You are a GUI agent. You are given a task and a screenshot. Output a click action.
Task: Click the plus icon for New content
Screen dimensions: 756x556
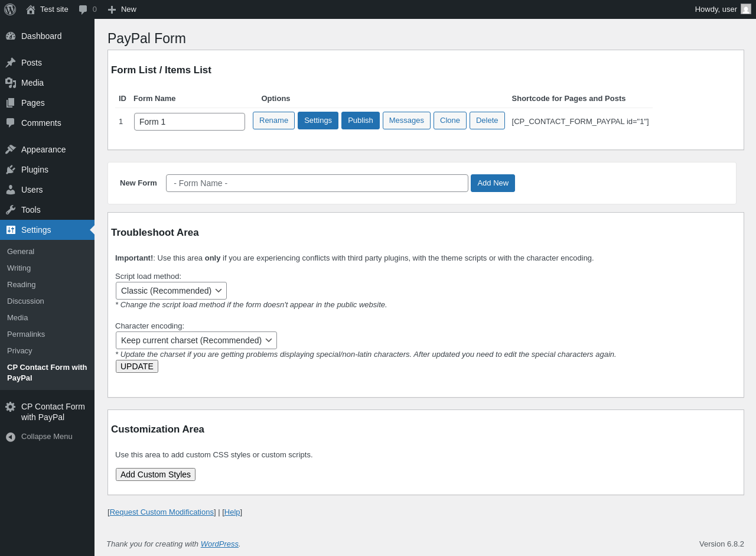tap(112, 9)
